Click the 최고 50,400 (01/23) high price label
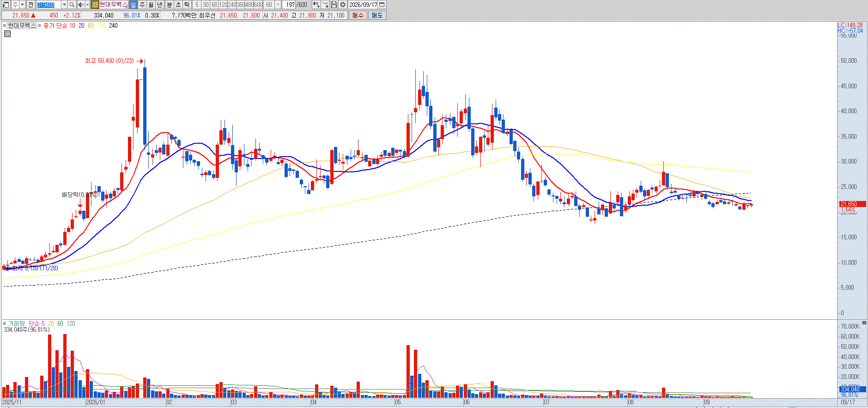This screenshot has width=868, height=408. 109,61
